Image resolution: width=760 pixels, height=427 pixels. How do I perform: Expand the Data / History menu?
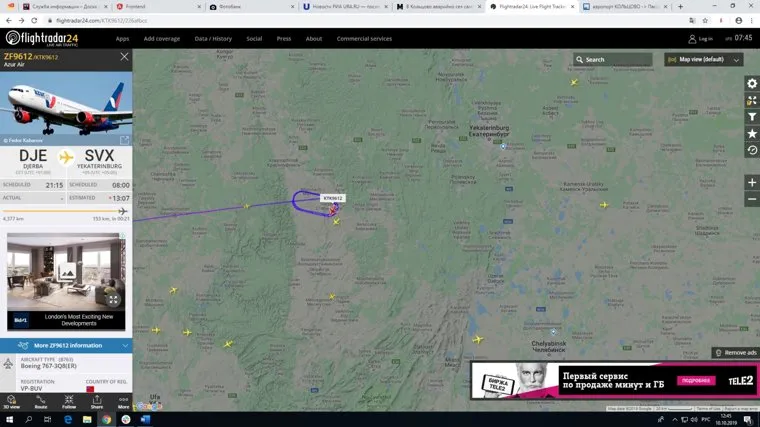[x=213, y=38]
